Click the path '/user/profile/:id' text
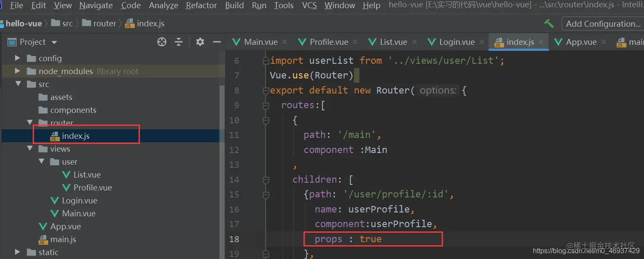644x259 pixels. click(396, 194)
